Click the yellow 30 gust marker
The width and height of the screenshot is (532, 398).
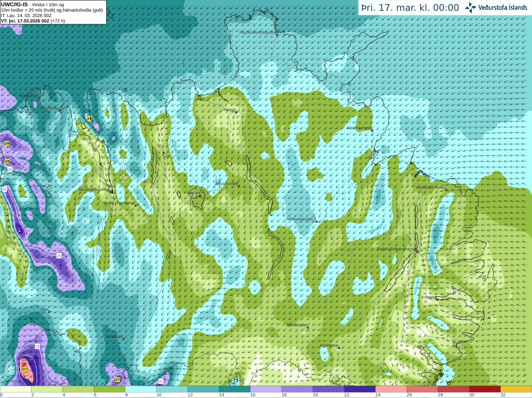[7, 143]
